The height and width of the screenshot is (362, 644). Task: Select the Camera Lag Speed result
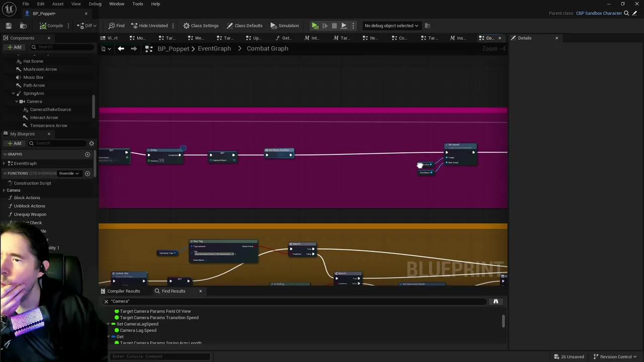tap(138, 331)
